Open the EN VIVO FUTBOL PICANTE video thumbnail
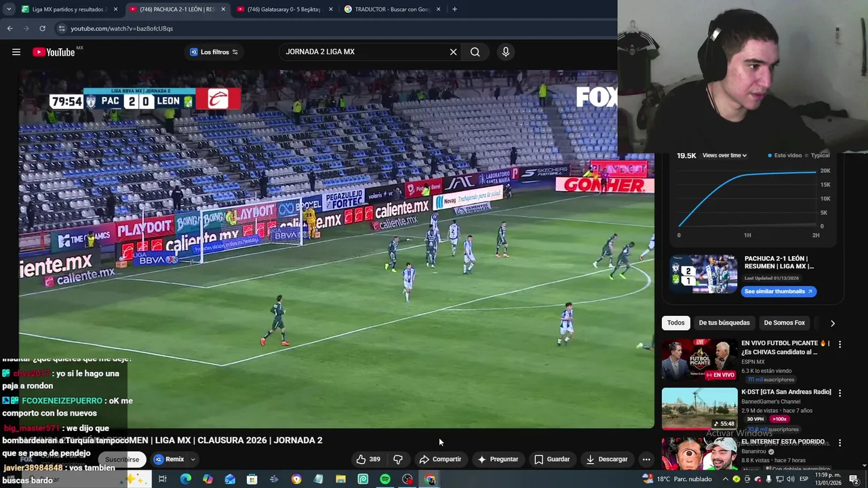 [x=699, y=360]
